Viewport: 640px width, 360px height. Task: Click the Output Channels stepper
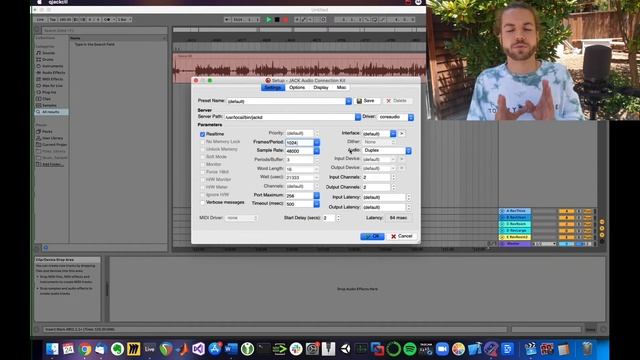click(x=393, y=187)
